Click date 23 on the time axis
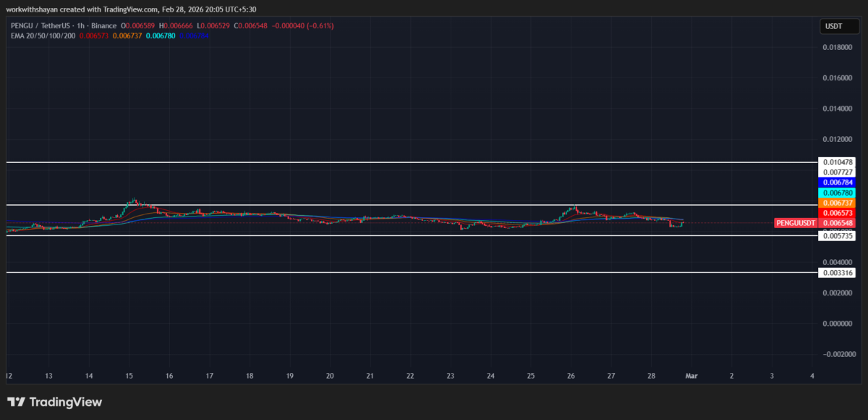868x420 pixels. click(x=450, y=376)
